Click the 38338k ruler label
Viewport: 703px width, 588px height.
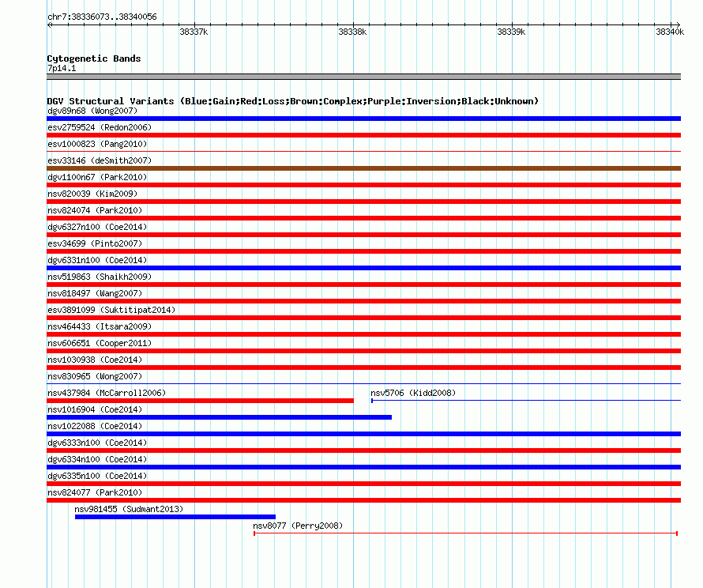352,32
